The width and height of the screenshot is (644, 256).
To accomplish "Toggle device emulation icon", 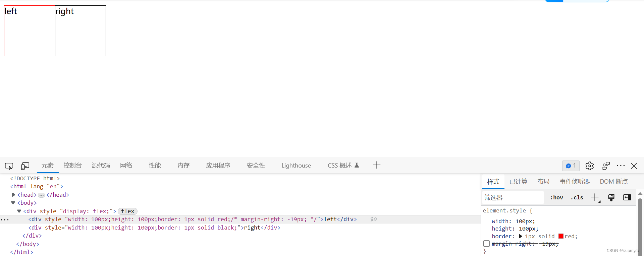I will (x=25, y=166).
